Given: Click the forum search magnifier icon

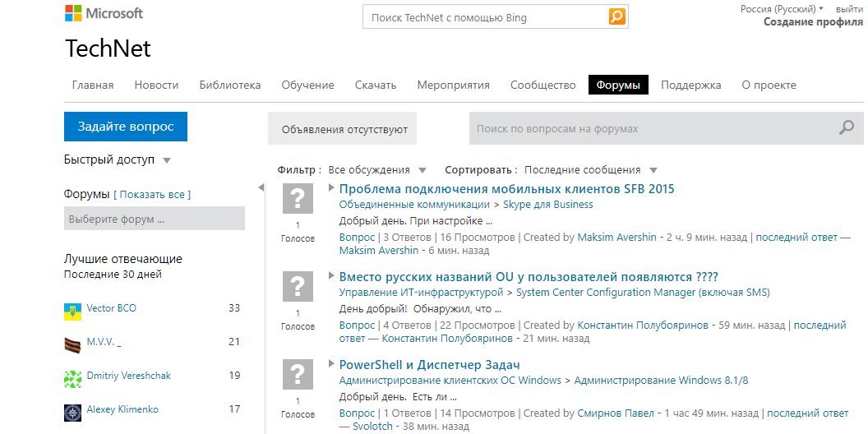Looking at the screenshot, I should pyautogui.click(x=847, y=128).
